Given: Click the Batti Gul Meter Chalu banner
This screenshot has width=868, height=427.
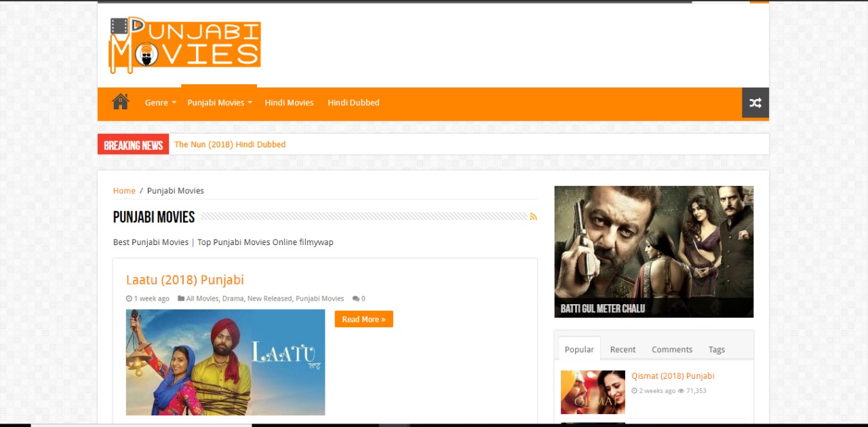Looking at the screenshot, I should click(x=654, y=251).
